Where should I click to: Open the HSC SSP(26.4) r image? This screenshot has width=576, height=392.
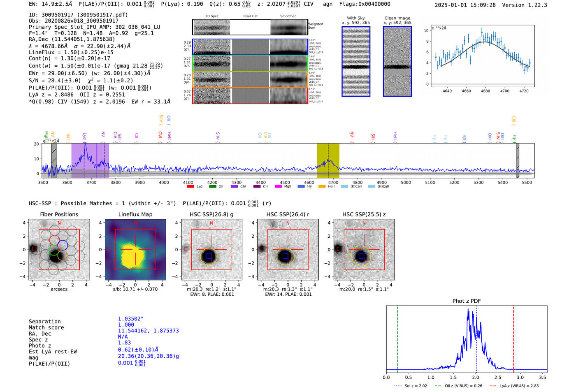click(288, 250)
